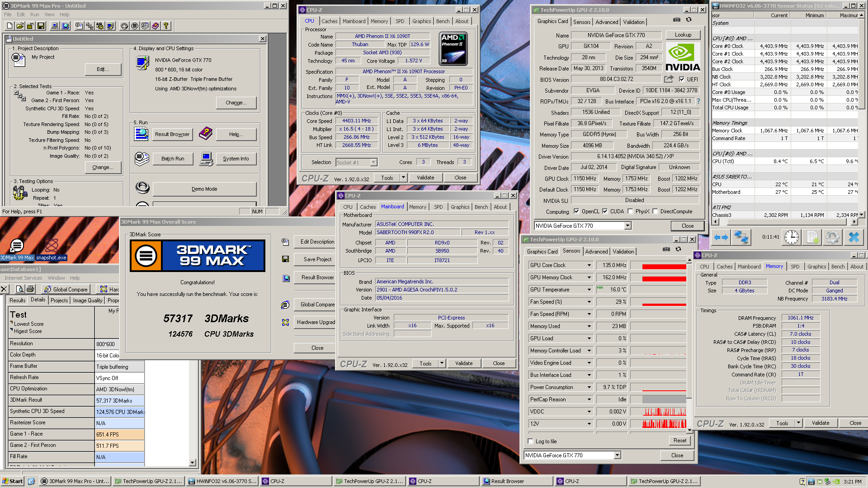Click the GPU-Z screenshot camera icon near Validation tab
Image resolution: width=868 pixels, height=488 pixels.
point(676,20)
